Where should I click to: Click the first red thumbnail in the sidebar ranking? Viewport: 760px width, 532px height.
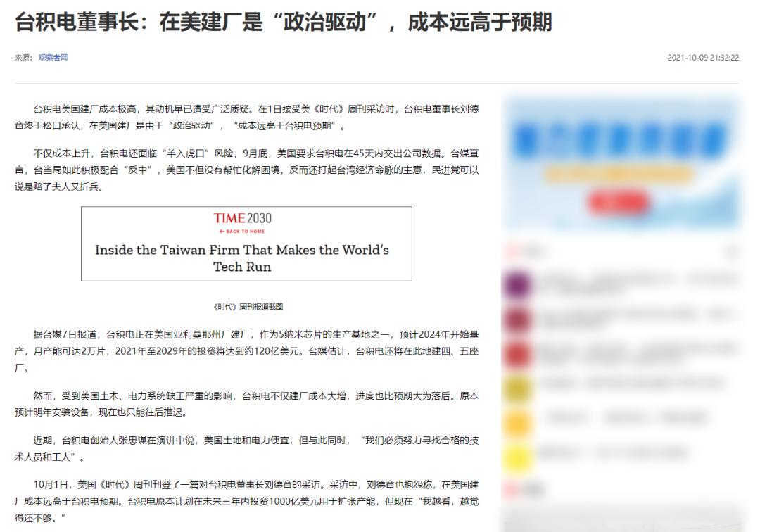tap(517, 319)
